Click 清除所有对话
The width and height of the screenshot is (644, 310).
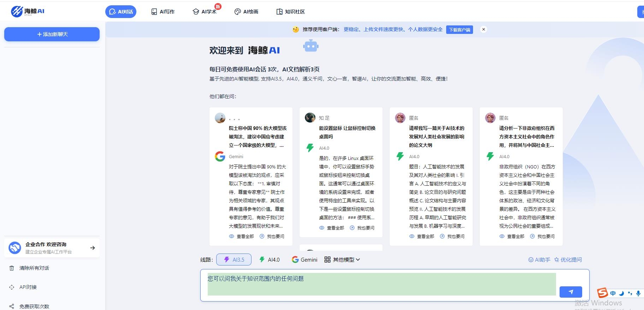[34, 268]
